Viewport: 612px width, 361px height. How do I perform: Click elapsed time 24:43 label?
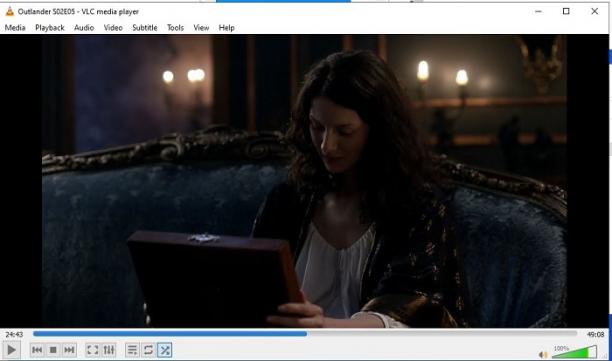click(x=14, y=334)
